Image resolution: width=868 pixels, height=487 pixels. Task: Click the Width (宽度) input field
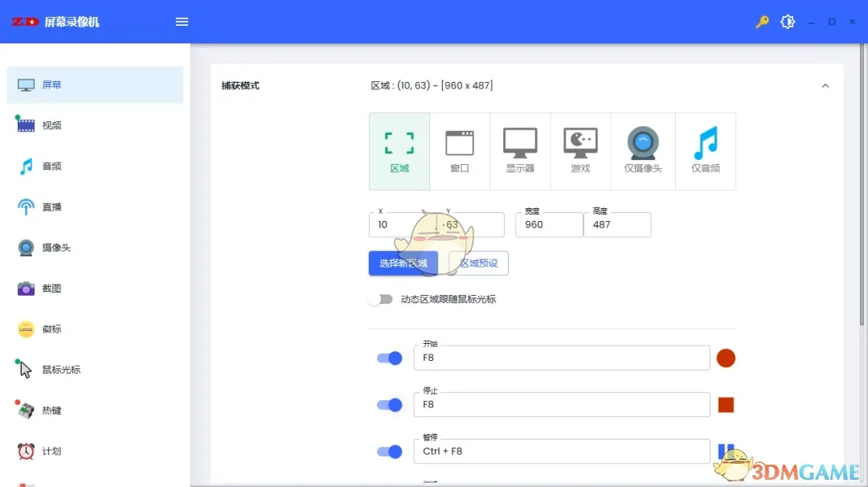549,225
